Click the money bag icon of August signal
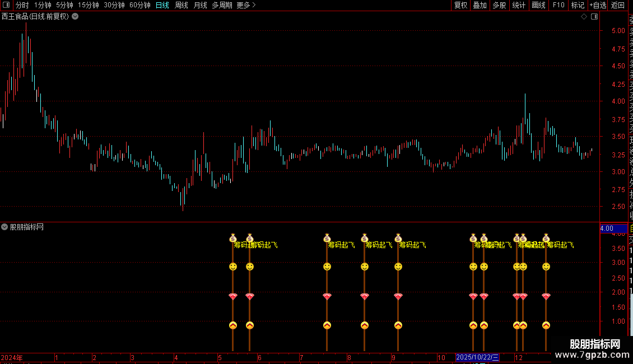Image resolution: width=633 pixels, height=364 pixels. [365, 238]
